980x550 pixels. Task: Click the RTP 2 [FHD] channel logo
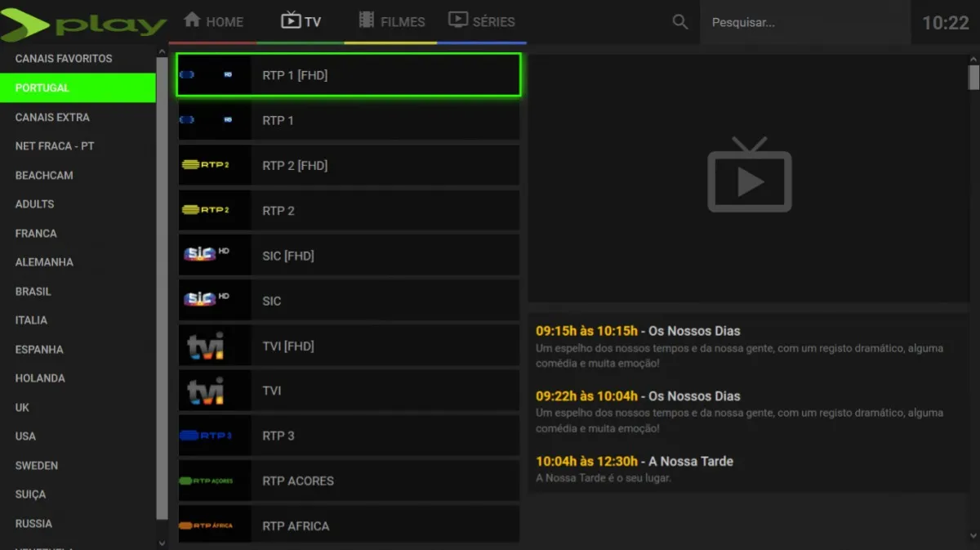point(205,165)
